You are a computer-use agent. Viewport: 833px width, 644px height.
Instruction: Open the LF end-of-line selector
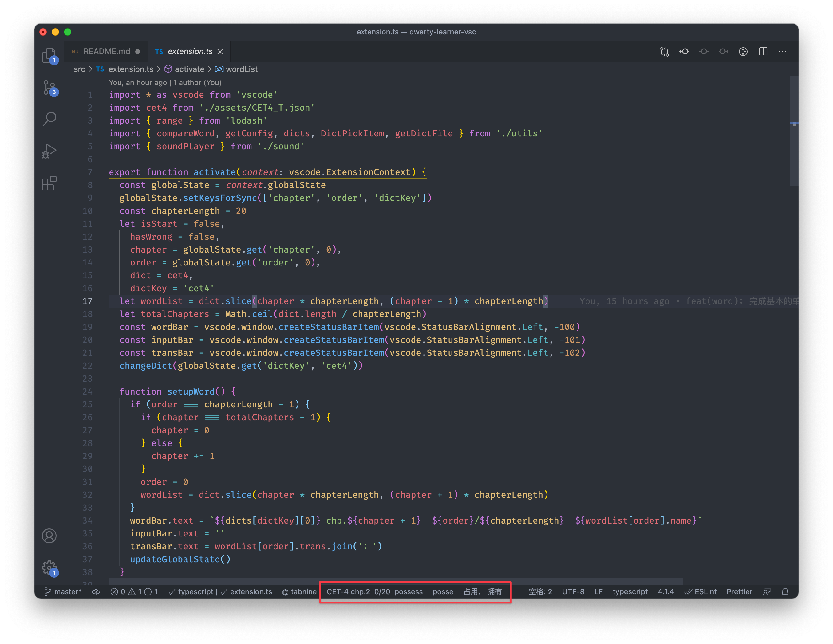pos(598,592)
